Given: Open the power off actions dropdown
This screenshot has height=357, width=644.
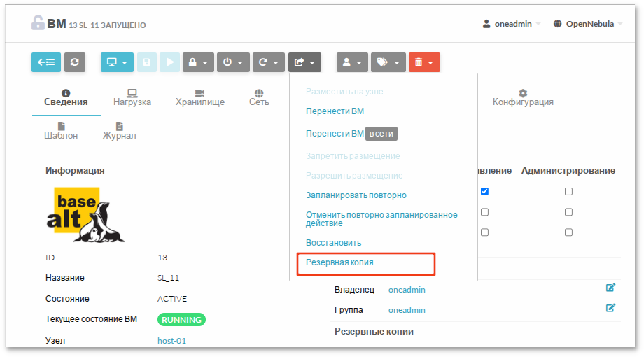Looking at the screenshot, I should tap(233, 62).
